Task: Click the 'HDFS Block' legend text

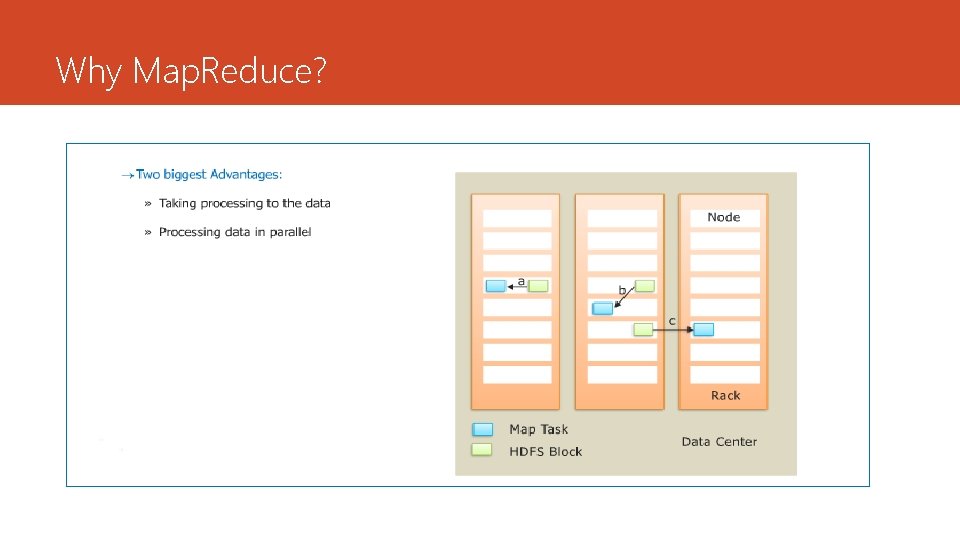Action: 546,451
